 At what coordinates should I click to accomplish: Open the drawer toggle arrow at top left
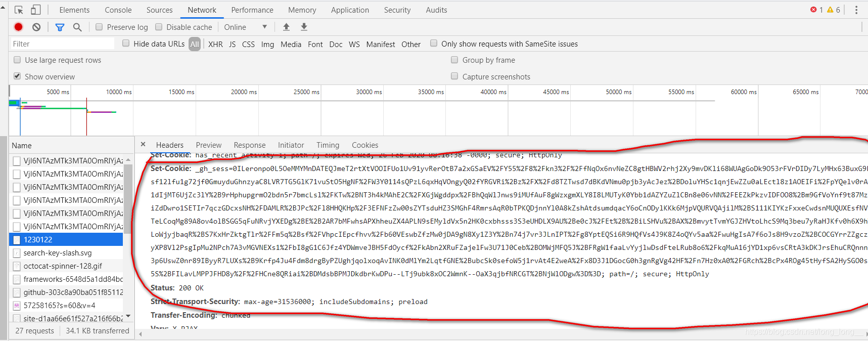[3, 9]
